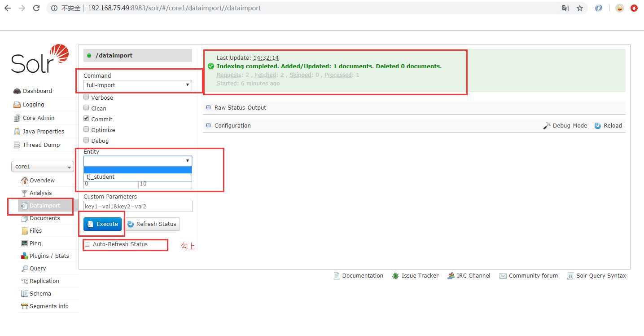Screen dimensions: 644x336
Task: Click the Last Update time 14:32:14
Action: pos(266,58)
